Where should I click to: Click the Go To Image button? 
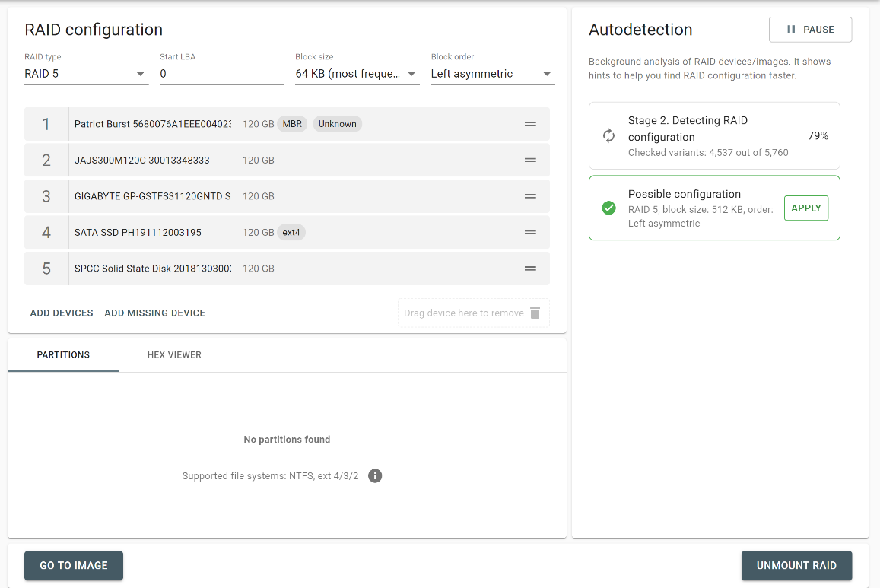[74, 565]
